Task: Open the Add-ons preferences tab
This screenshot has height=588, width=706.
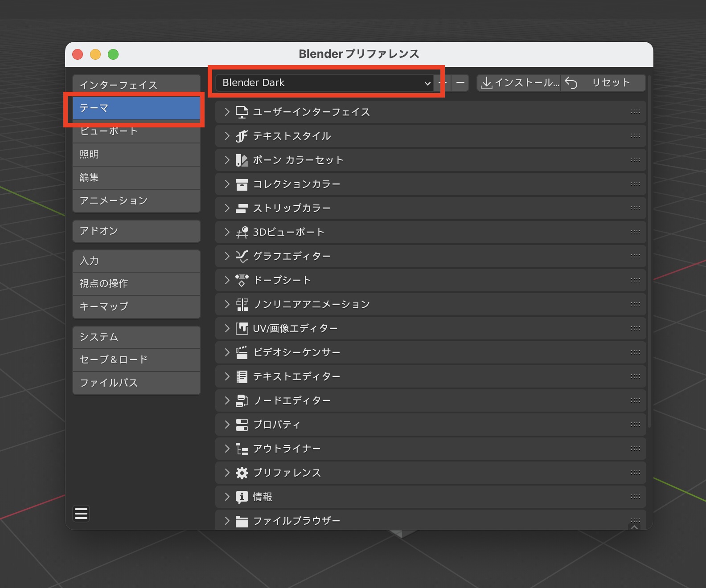Action: coord(136,231)
